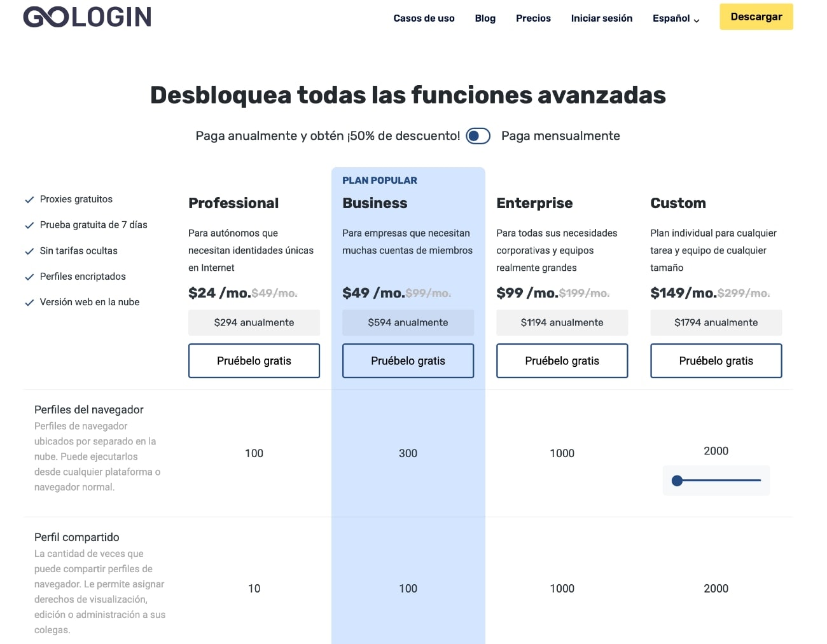Select the Professional plan heading
Screen dimensions: 827x644
pos(233,203)
